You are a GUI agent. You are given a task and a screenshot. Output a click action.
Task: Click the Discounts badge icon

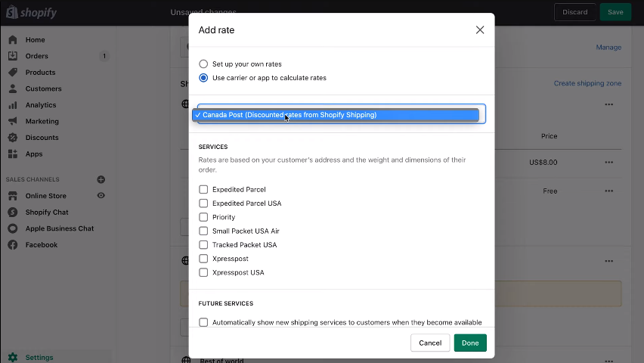(x=13, y=138)
